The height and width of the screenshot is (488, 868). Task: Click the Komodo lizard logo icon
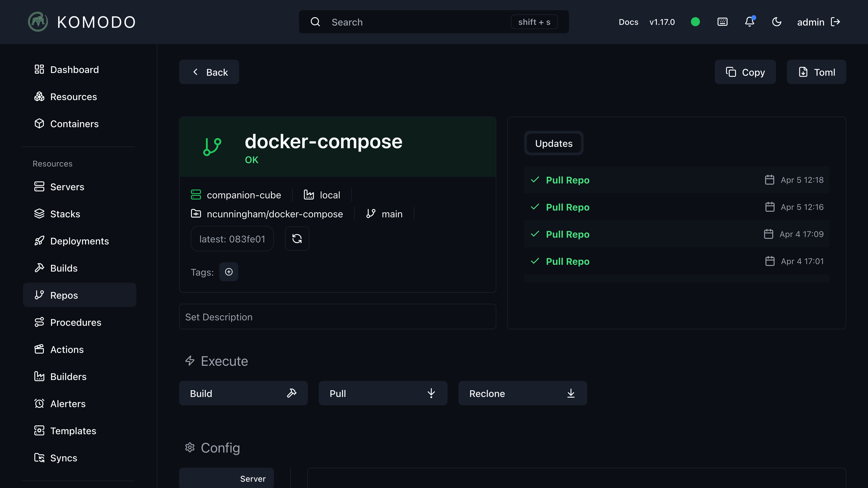point(38,22)
